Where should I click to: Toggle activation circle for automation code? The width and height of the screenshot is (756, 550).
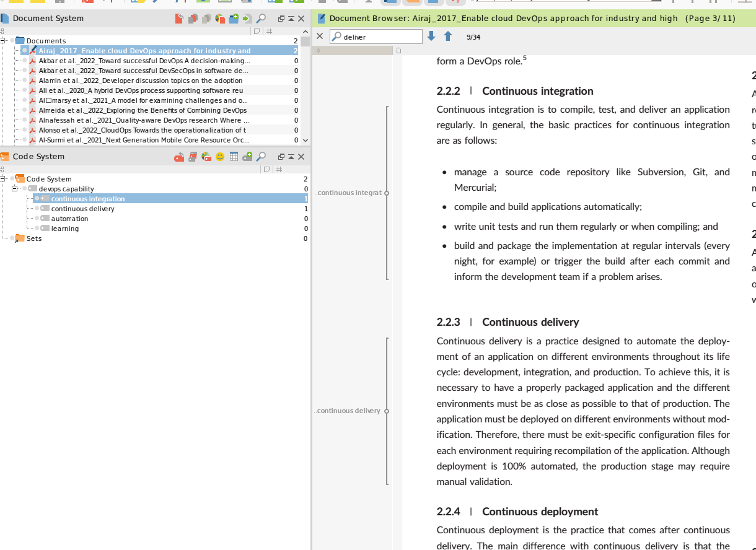coord(37,219)
